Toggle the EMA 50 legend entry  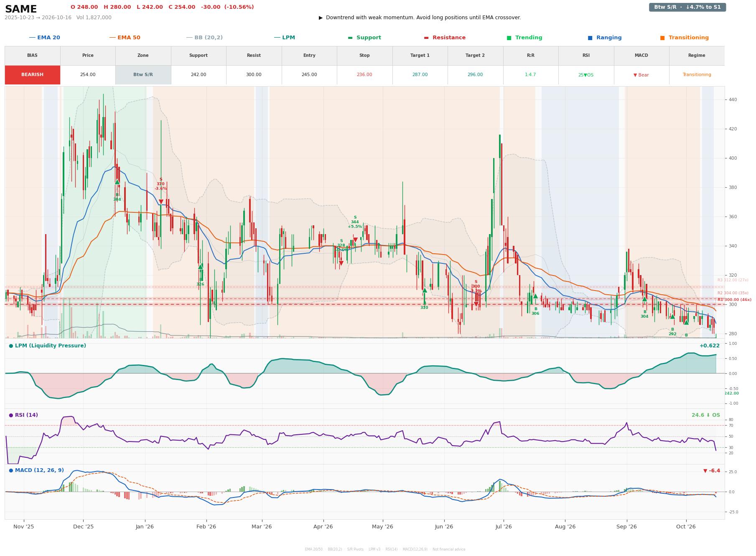point(125,38)
